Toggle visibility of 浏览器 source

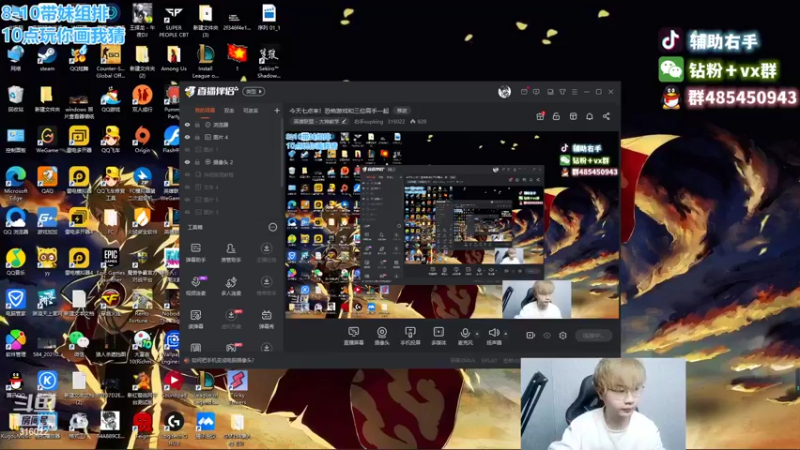pos(187,124)
